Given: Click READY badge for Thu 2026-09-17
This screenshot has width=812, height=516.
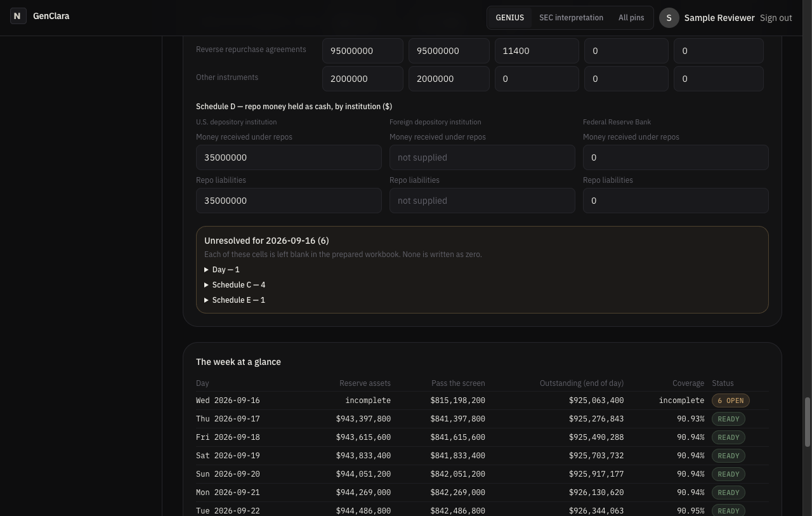Looking at the screenshot, I should click(x=728, y=419).
